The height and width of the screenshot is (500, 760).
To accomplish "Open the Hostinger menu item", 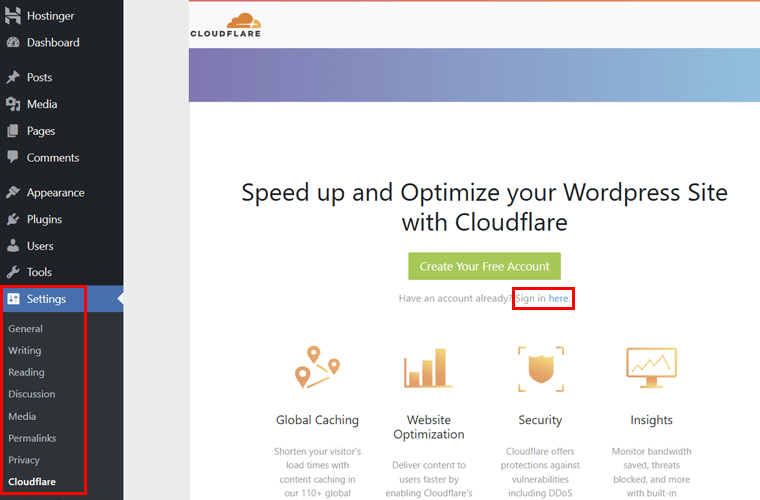I will point(62,16).
